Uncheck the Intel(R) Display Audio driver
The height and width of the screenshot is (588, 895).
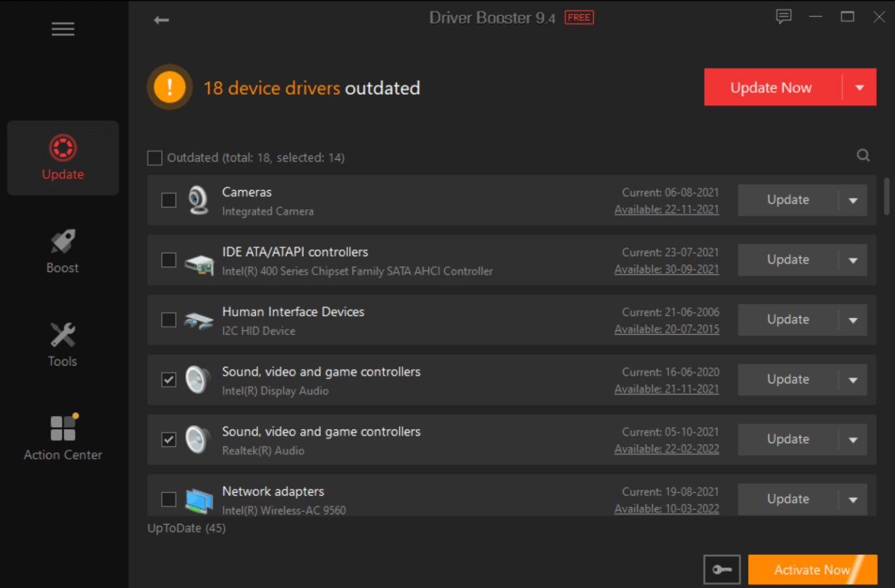pyautogui.click(x=168, y=380)
